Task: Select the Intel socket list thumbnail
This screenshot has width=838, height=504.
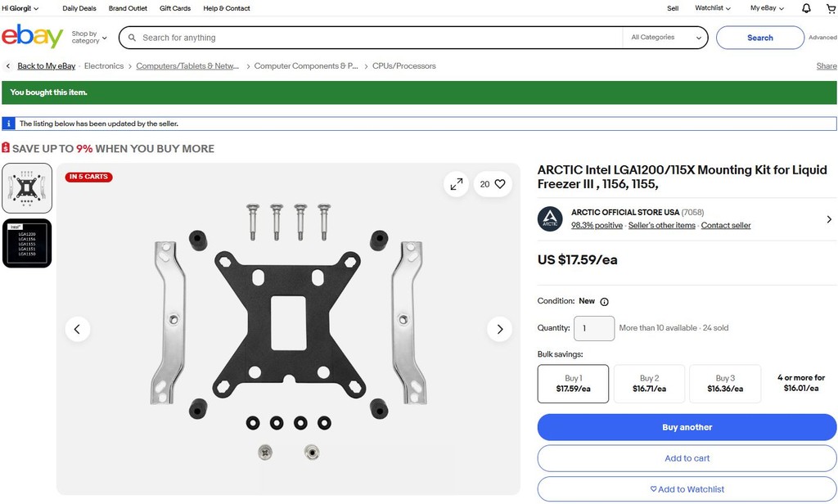Action: click(27, 243)
